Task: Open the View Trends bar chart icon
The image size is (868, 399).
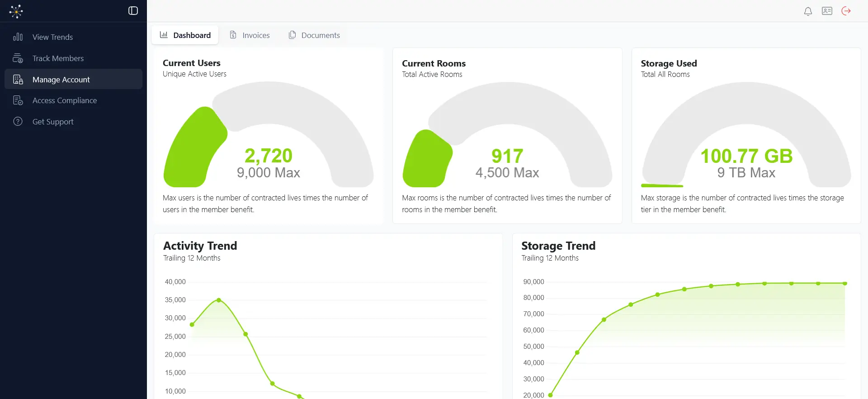Action: (x=18, y=37)
